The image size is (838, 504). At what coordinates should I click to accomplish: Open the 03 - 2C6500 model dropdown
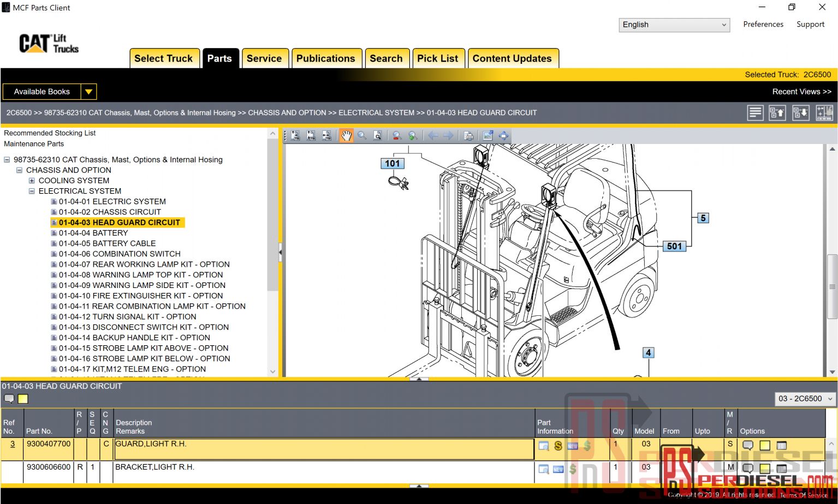[805, 399]
